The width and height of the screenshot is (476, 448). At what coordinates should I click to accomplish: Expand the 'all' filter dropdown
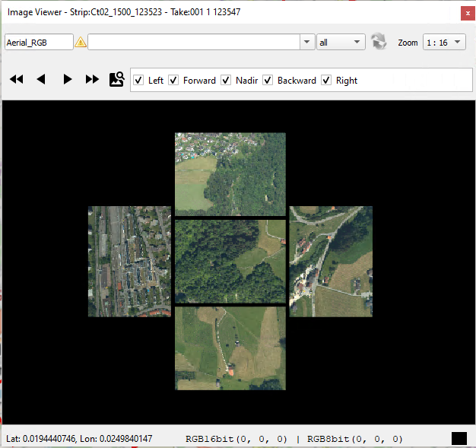point(341,42)
